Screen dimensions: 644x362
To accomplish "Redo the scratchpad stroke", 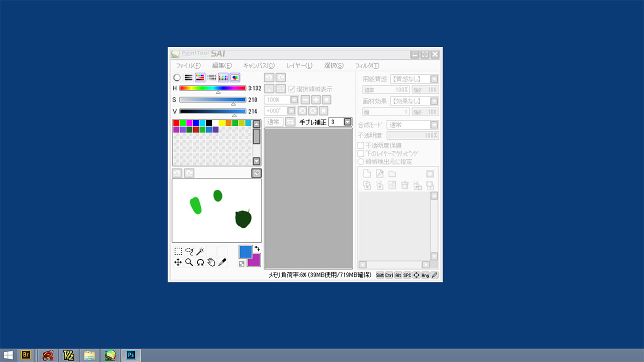I will tap(189, 173).
